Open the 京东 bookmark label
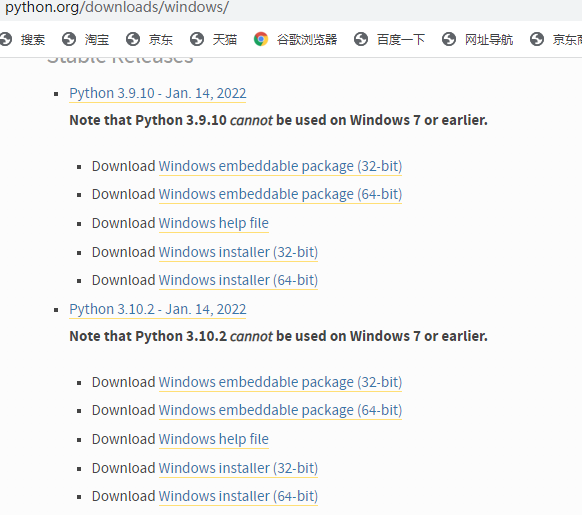The height and width of the screenshot is (515, 582). tap(161, 39)
